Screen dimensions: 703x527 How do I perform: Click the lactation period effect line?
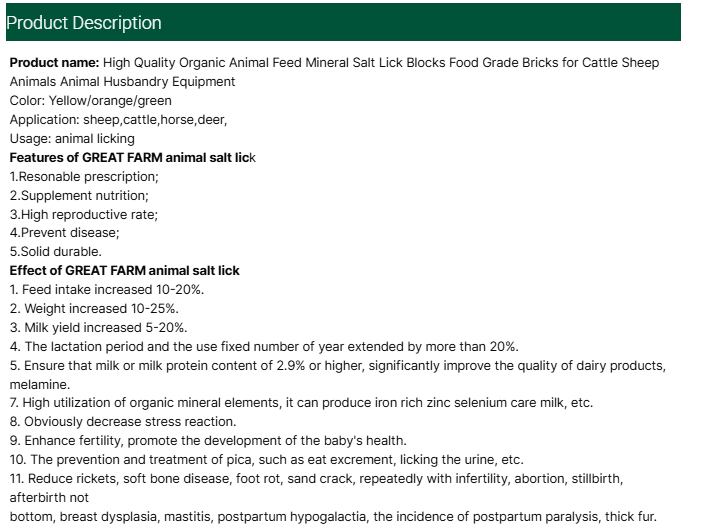click(x=264, y=347)
